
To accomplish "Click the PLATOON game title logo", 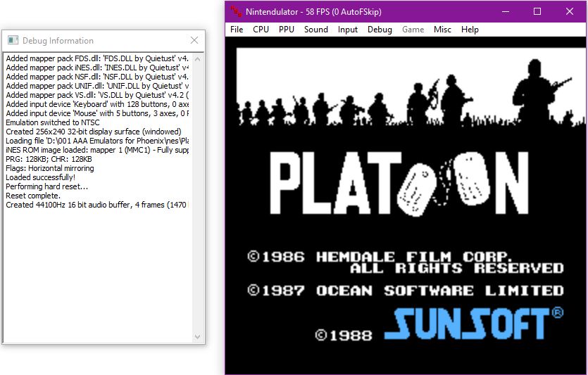I will [x=399, y=184].
